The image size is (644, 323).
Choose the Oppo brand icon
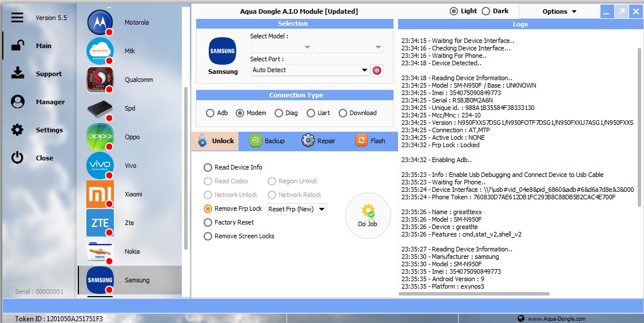[x=100, y=137]
